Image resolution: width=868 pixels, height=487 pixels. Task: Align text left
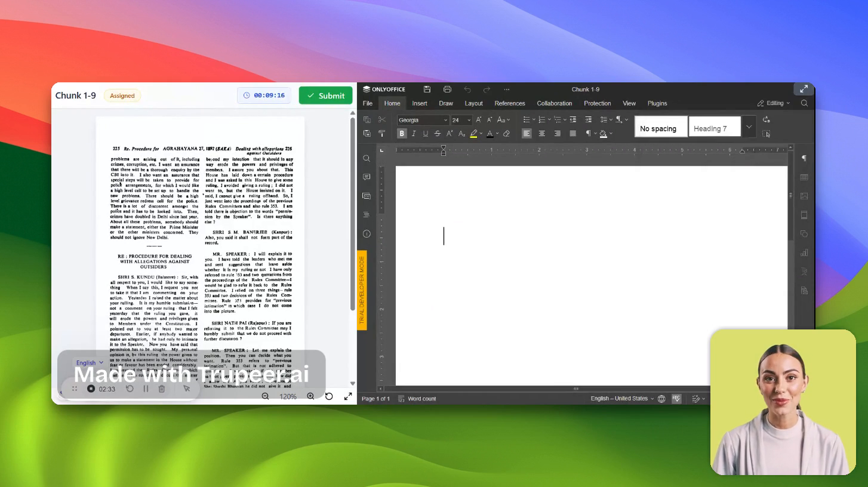click(527, 134)
